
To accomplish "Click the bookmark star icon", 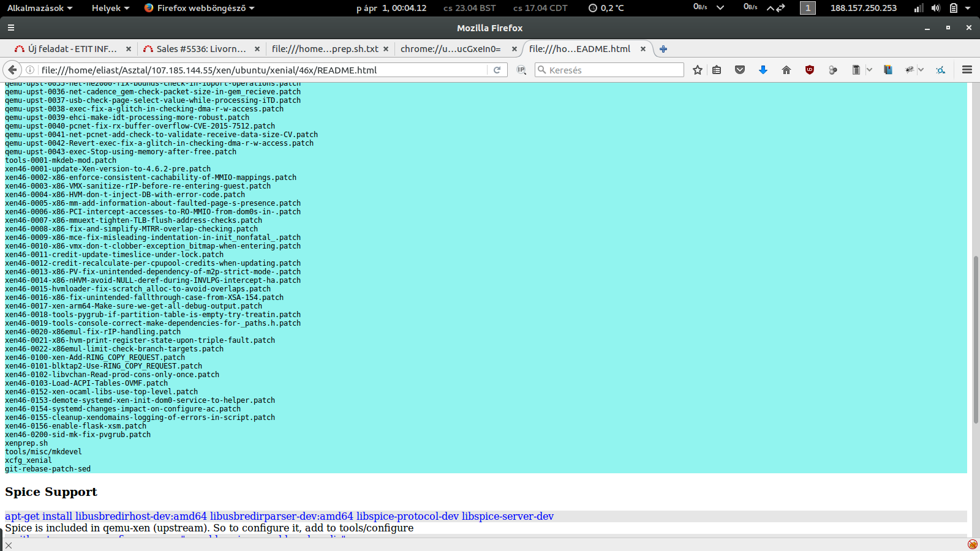I will tap(697, 70).
